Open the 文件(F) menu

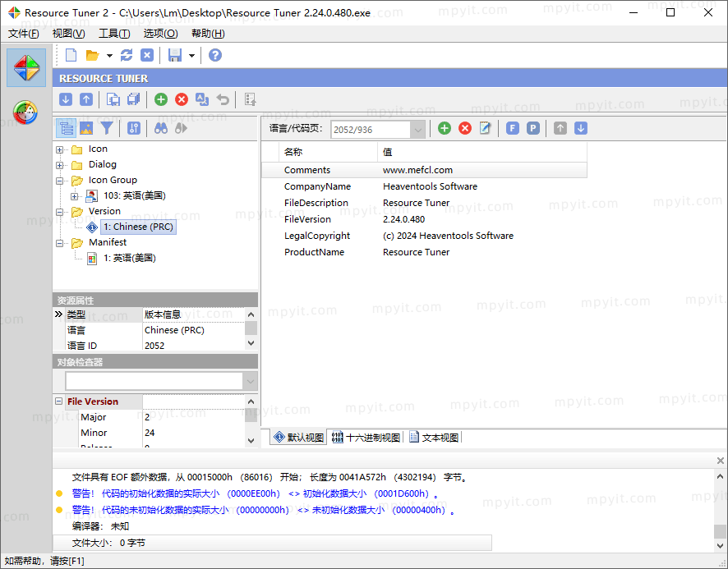(x=24, y=34)
